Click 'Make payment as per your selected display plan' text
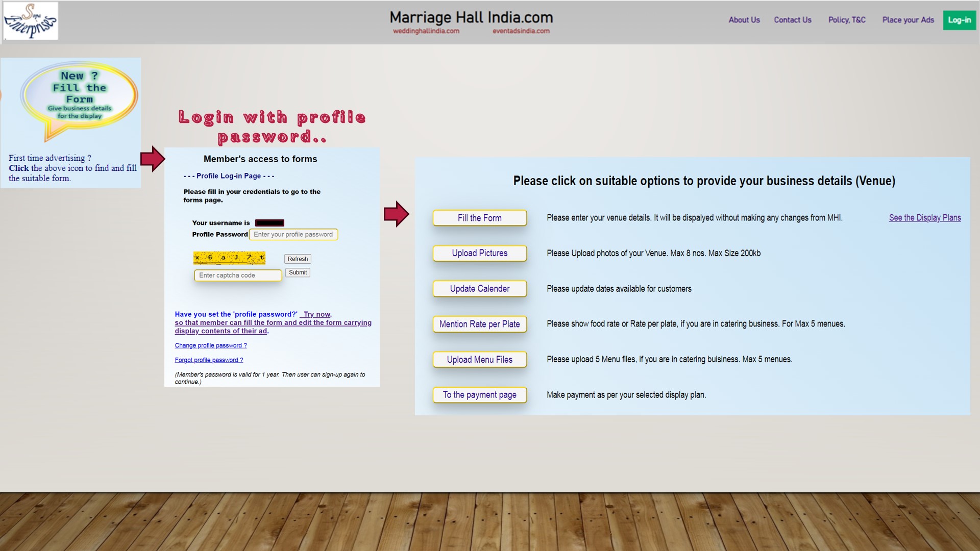Viewport: 980px width, 551px height. (626, 395)
